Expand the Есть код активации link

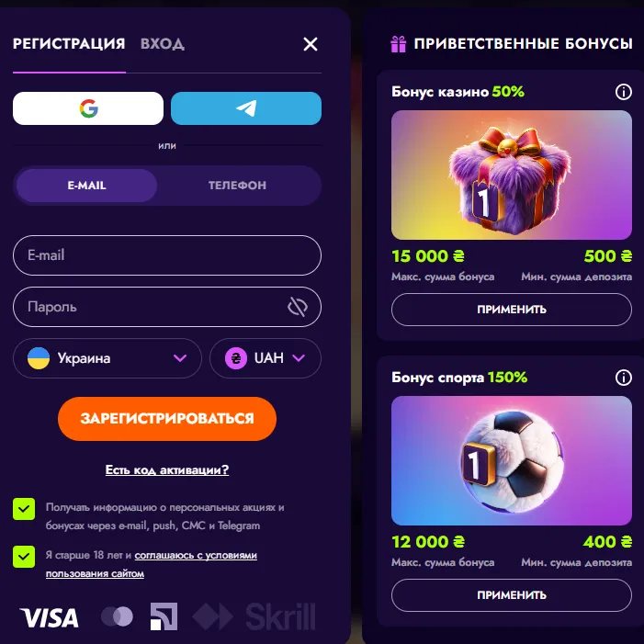(167, 469)
